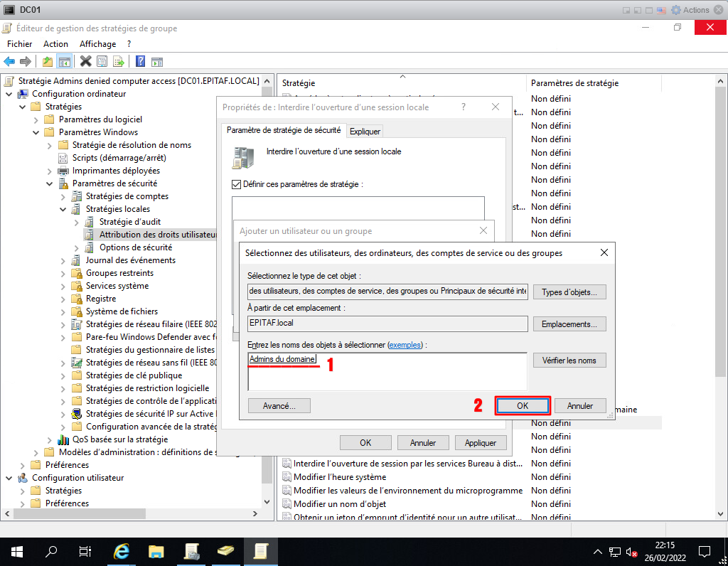Click the blue Help question mark icon
728x566 pixels.
tap(141, 62)
